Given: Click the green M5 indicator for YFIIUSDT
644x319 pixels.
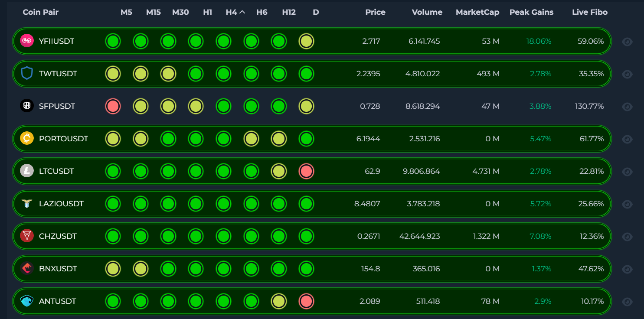Looking at the screenshot, I should tap(113, 41).
